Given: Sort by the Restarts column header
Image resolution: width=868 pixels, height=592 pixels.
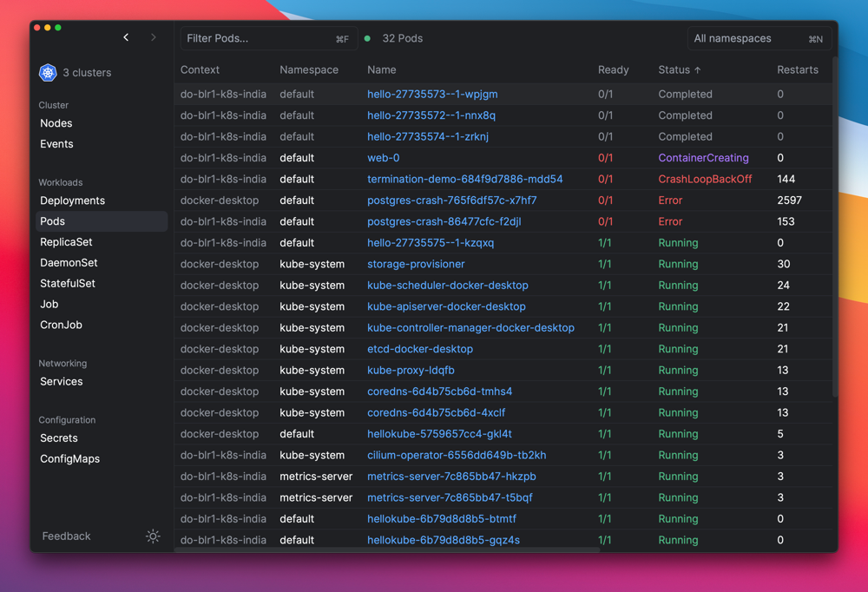Looking at the screenshot, I should [x=797, y=69].
